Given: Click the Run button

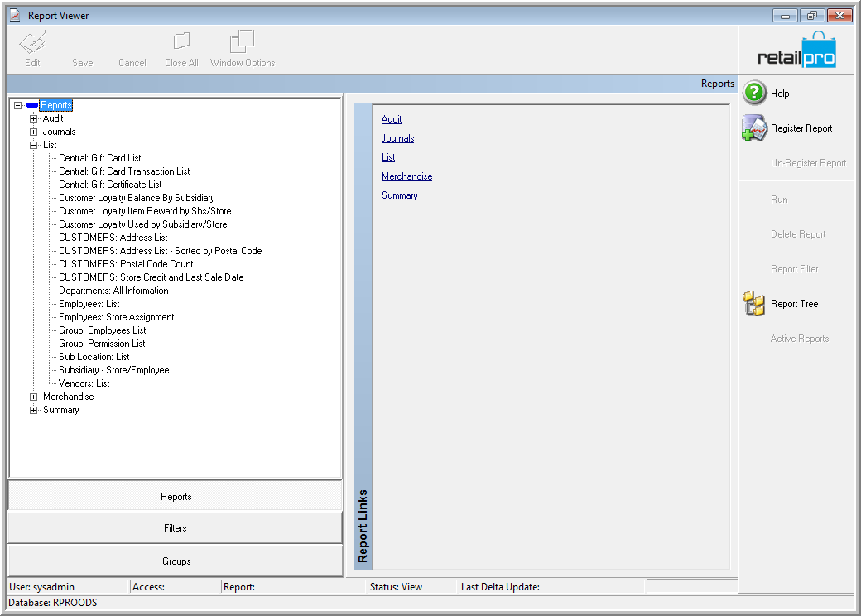Looking at the screenshot, I should coord(779,200).
